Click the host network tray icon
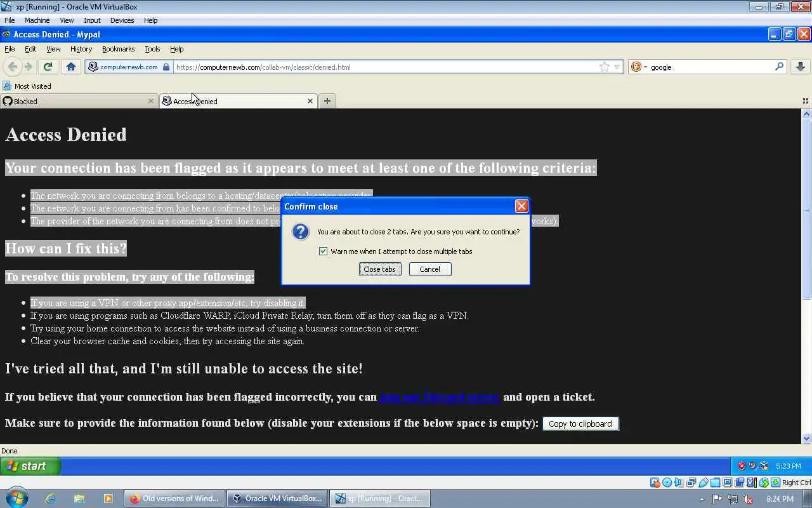 click(733, 499)
